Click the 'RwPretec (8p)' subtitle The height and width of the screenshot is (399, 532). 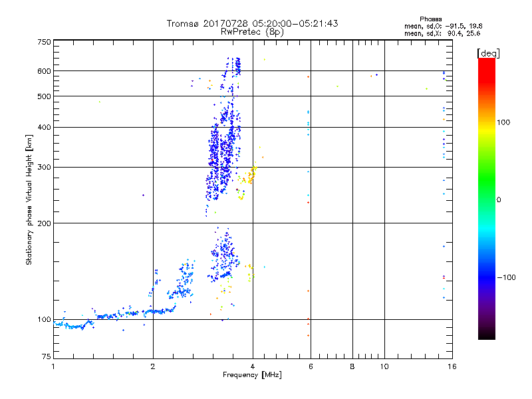(x=252, y=32)
